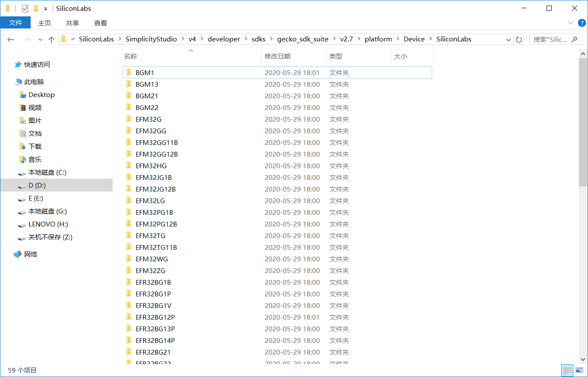Image resolution: width=588 pixels, height=377 pixels.
Task: Select the EFM32GG folder icon
Action: coord(129,131)
